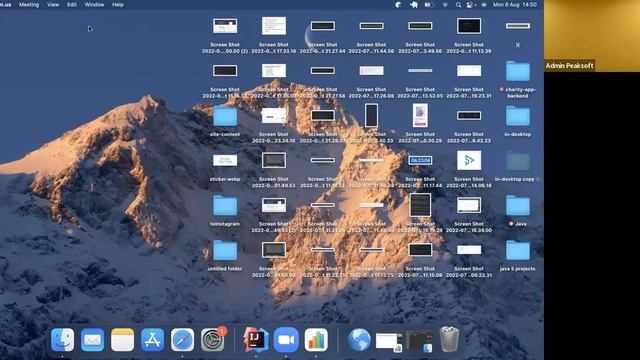Open the dark minimized window in Dock

pos(420,341)
